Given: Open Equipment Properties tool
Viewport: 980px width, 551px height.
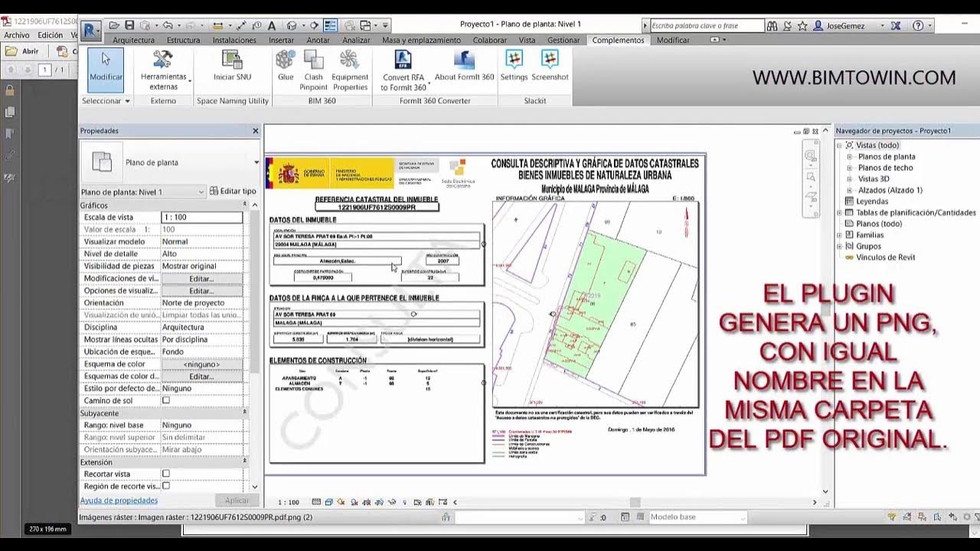Looking at the screenshot, I should click(x=350, y=70).
